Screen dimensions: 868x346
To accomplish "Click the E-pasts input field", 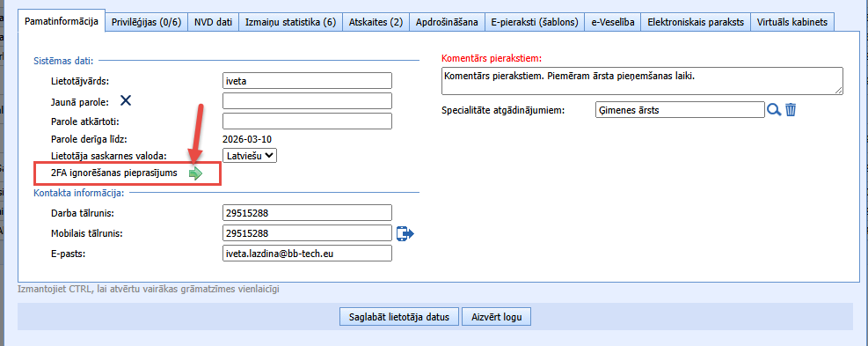I will click(x=307, y=253).
